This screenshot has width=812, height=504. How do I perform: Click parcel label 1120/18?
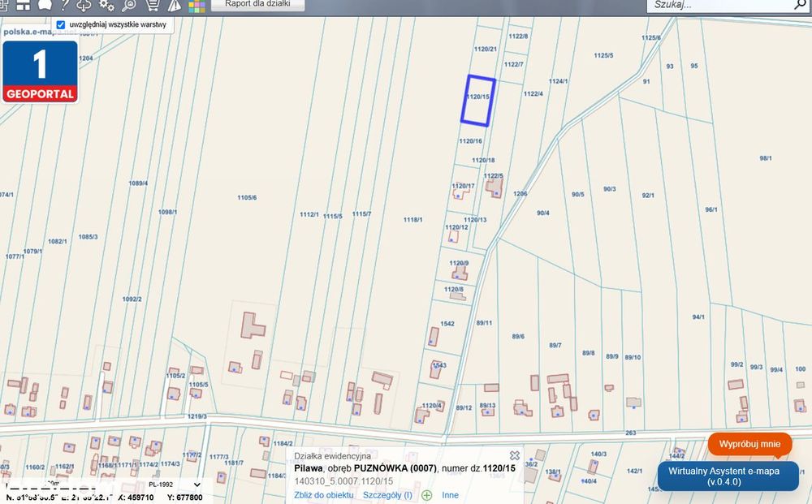click(x=483, y=161)
